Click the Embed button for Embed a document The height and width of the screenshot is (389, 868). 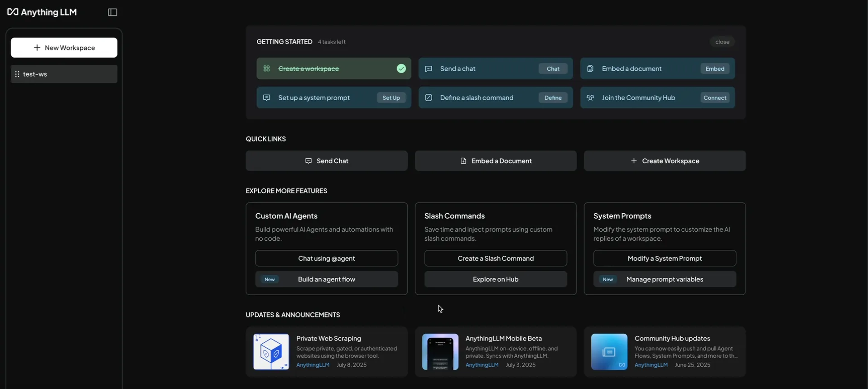(715, 68)
